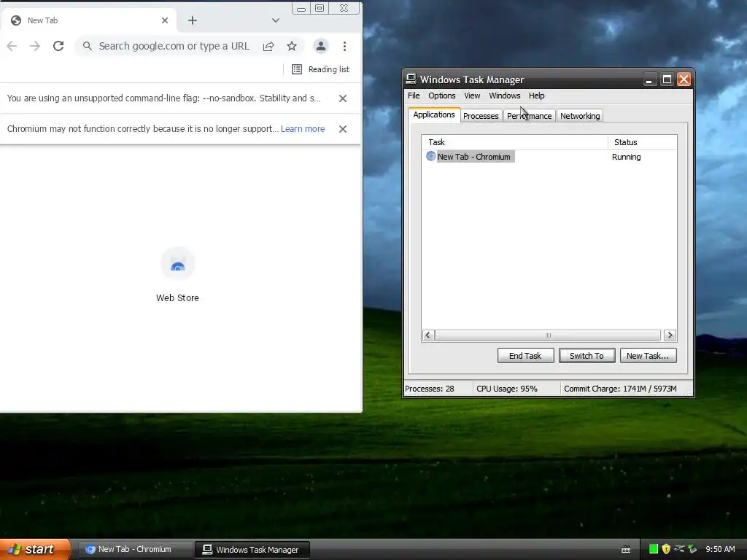Click the green CPU meter tray icon

[654, 549]
